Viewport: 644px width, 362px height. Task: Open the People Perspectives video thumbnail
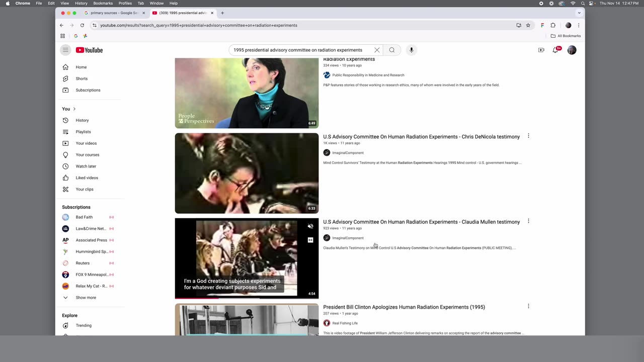click(x=247, y=93)
